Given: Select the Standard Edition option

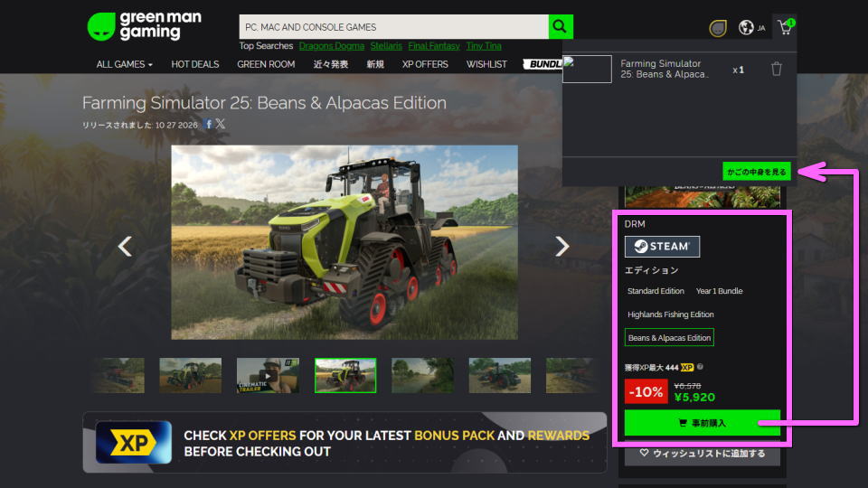Looking at the screenshot, I should click(x=656, y=291).
